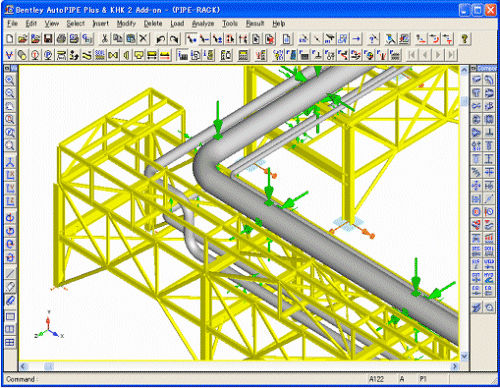Screen dimensions: 500x388
Task: Insert a pipe run with the yellow cylinder icon
Action: tap(22, 55)
